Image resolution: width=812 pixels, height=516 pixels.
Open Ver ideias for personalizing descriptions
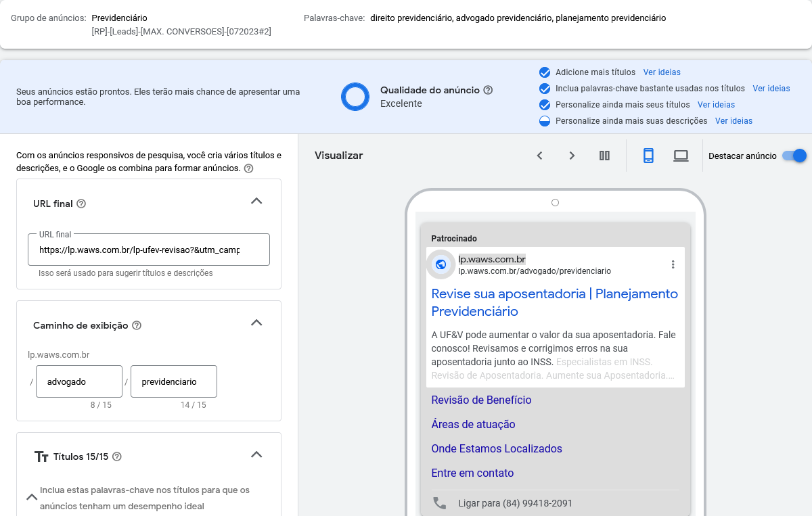pyautogui.click(x=734, y=121)
